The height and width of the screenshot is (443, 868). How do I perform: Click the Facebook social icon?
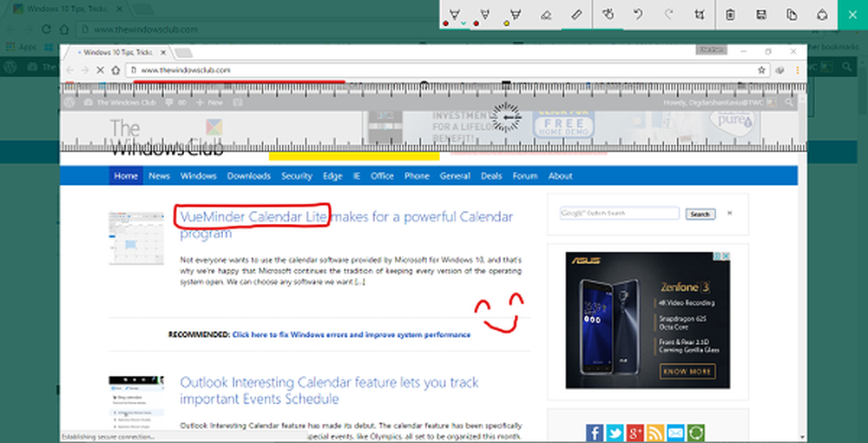point(595,432)
